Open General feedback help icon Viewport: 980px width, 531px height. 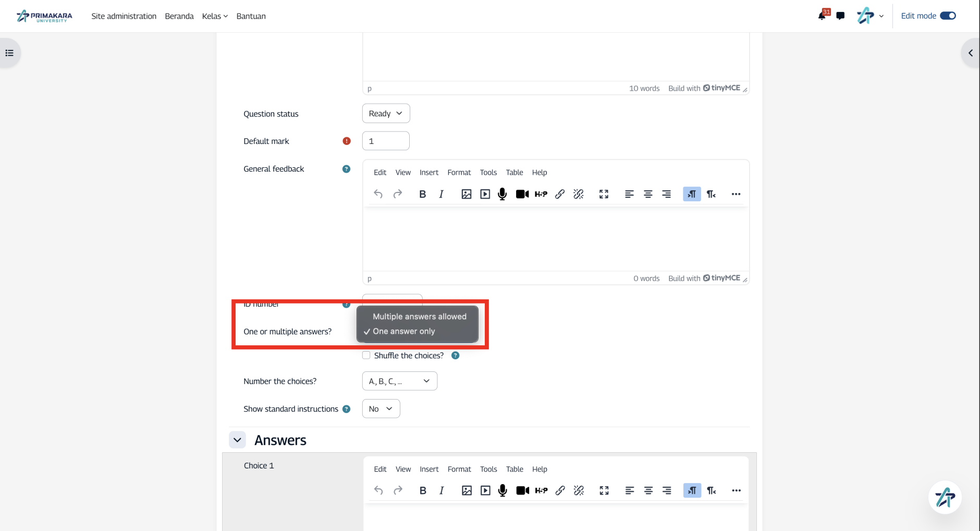click(x=346, y=169)
